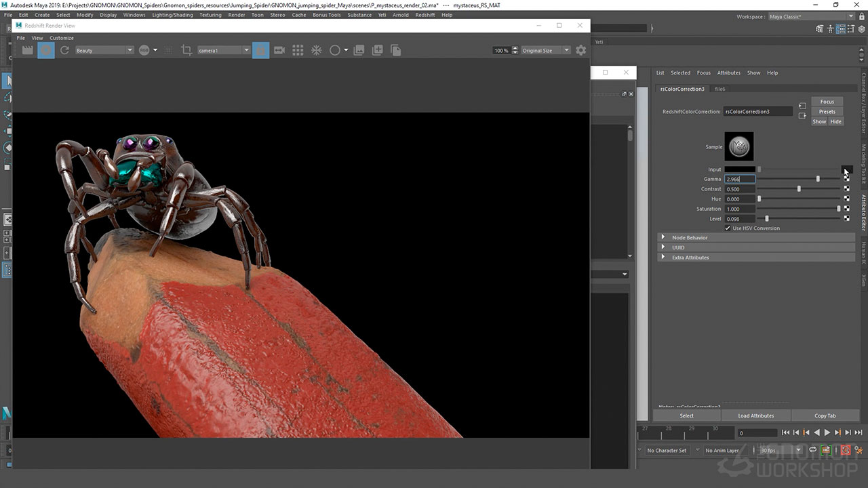Click the copy image icon in Render View
Image resolution: width=868 pixels, height=488 pixels.
396,50
